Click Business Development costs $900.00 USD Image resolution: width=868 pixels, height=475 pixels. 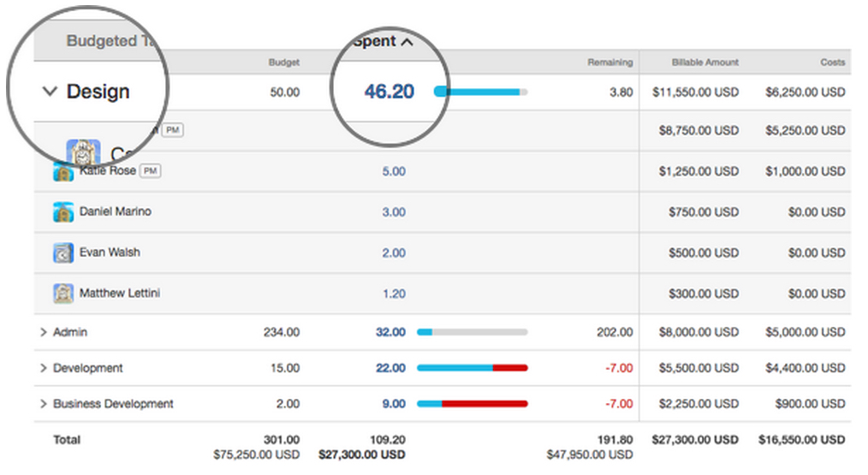pyautogui.click(x=811, y=404)
